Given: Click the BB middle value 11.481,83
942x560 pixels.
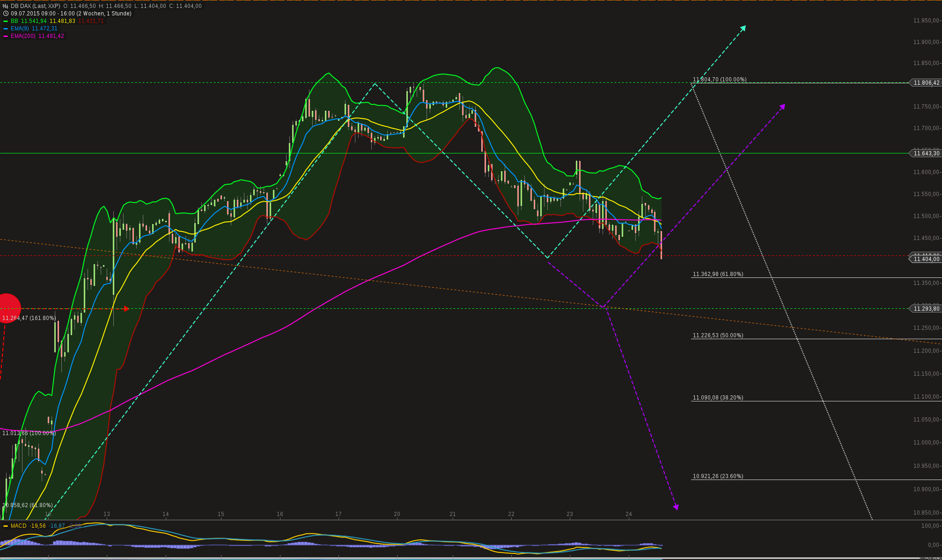Looking at the screenshot, I should 62,21.
